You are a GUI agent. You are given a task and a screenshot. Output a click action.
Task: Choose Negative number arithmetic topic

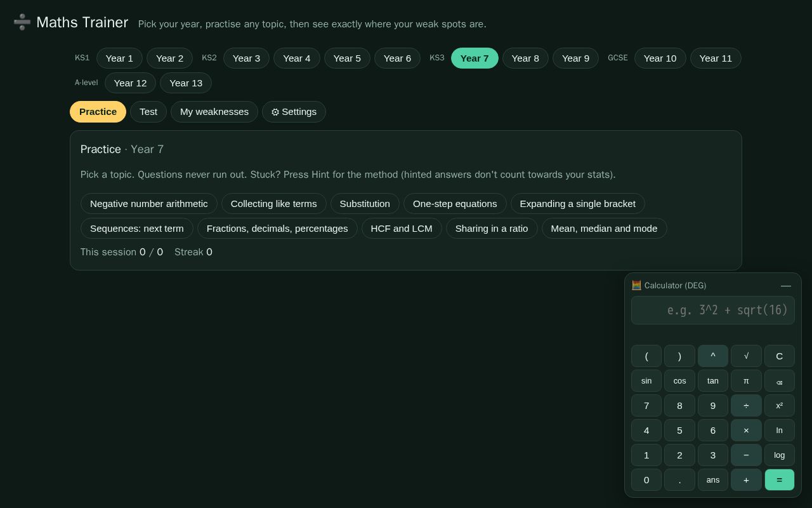click(x=149, y=204)
